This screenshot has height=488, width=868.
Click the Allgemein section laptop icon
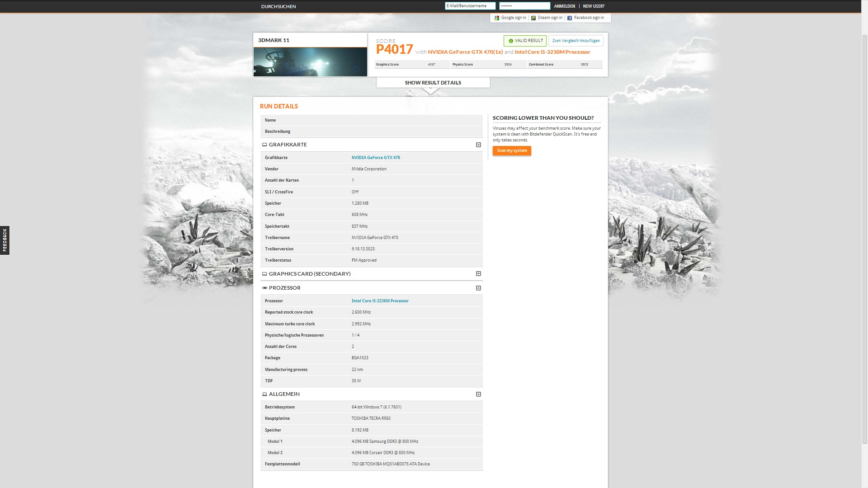[264, 394]
